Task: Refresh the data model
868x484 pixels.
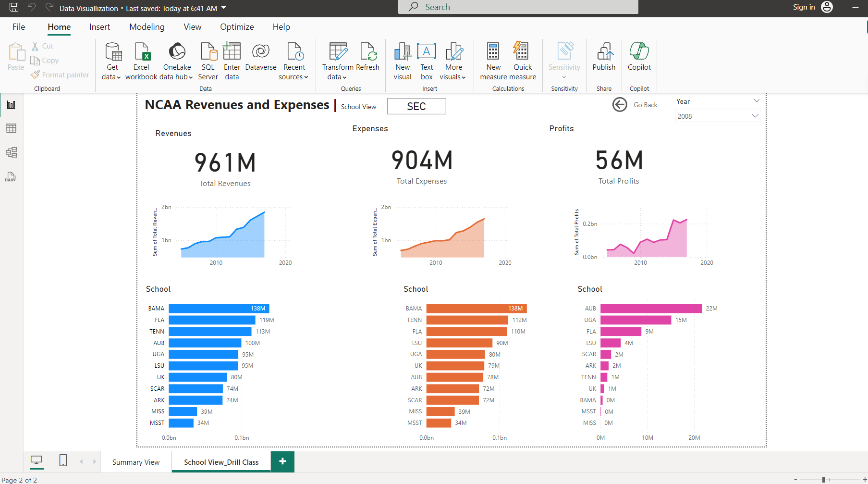Action: [x=368, y=56]
